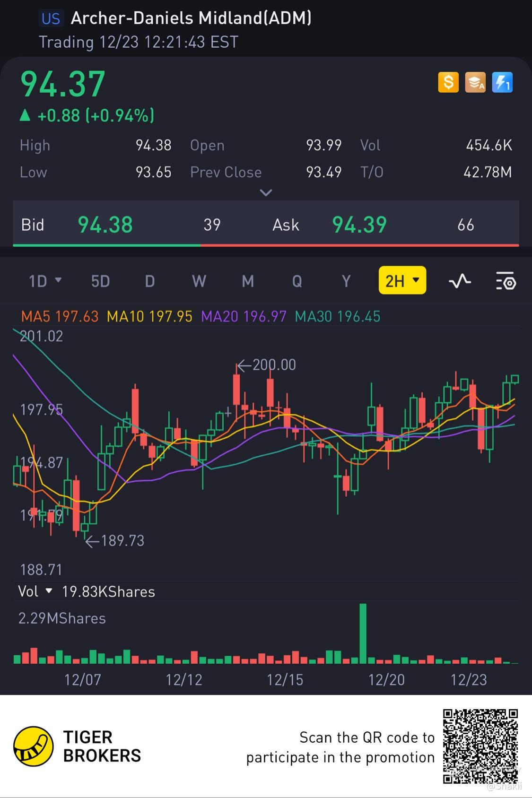Tap the High value 94.38
The image size is (532, 798).
153,145
